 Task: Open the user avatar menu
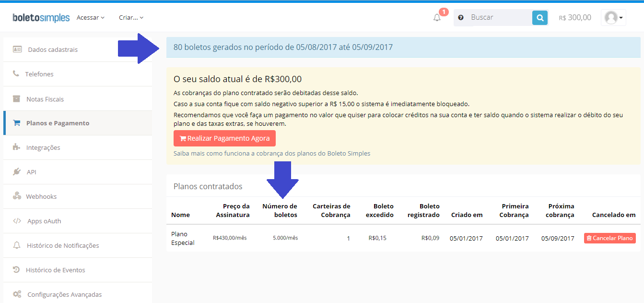613,18
